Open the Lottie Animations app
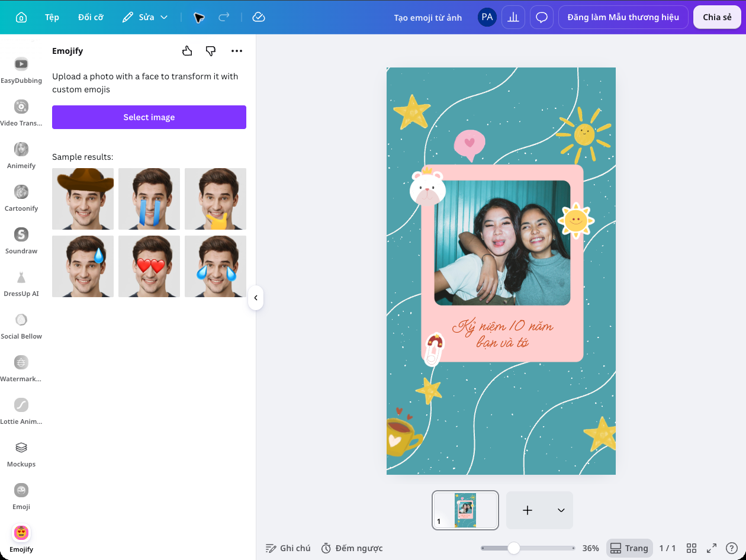Image resolution: width=746 pixels, height=560 pixels. 21,411
